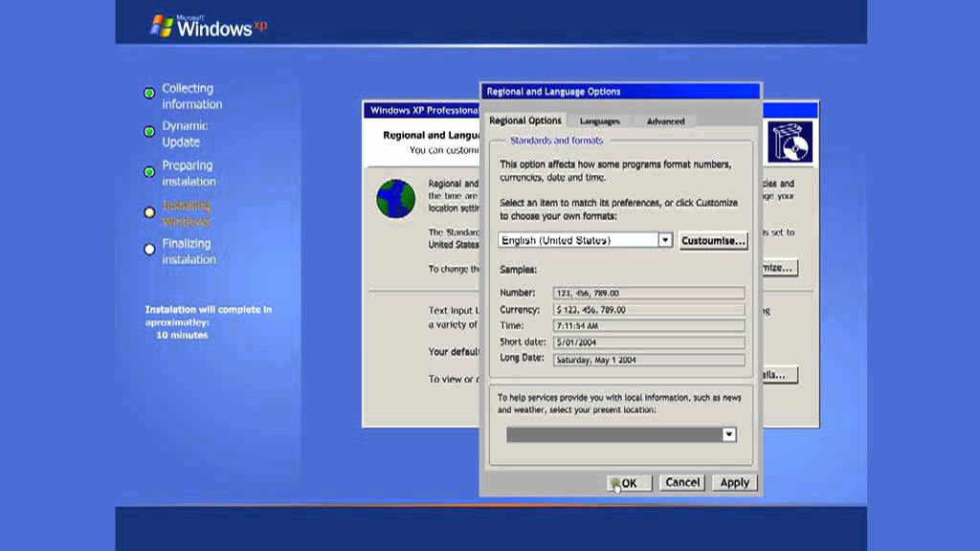Click the Windows XP Professional setup title bar

pyautogui.click(x=422, y=110)
